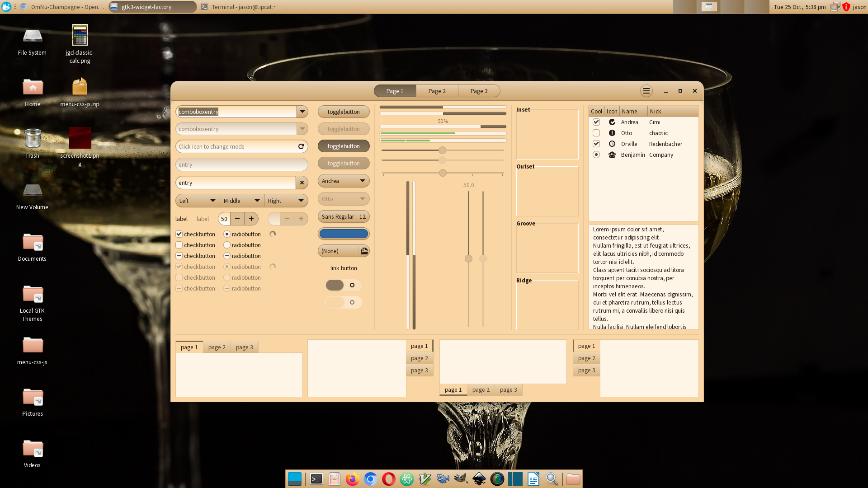Open the File System desktop icon
868x488 pixels.
point(32,41)
